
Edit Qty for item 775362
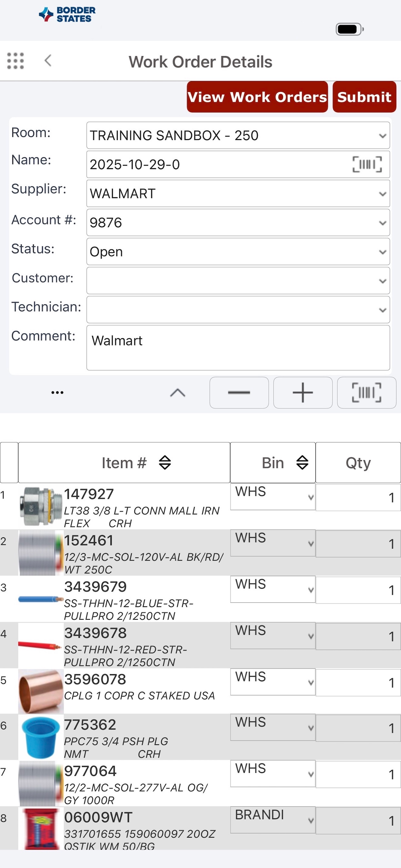tap(358, 728)
